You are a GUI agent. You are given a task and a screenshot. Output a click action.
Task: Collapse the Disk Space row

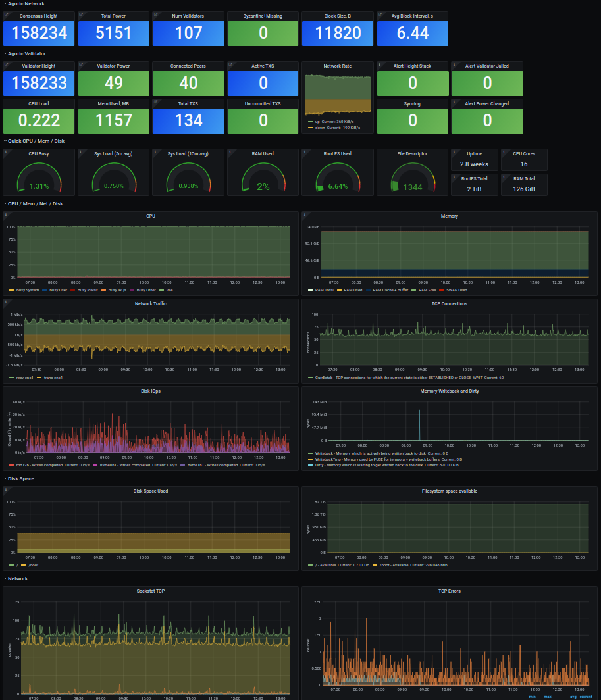coord(19,478)
